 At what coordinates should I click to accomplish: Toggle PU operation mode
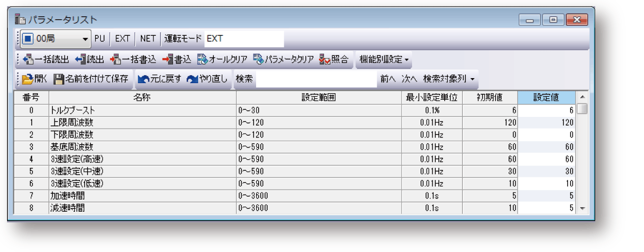click(x=100, y=38)
